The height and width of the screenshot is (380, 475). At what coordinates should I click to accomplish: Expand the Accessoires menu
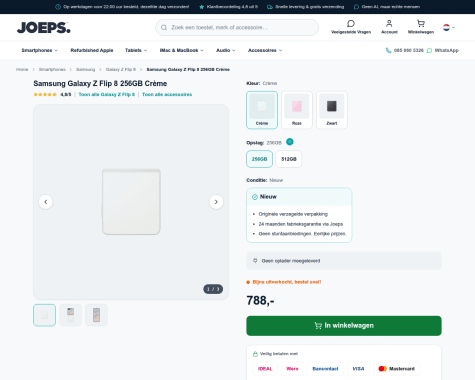[x=265, y=50]
